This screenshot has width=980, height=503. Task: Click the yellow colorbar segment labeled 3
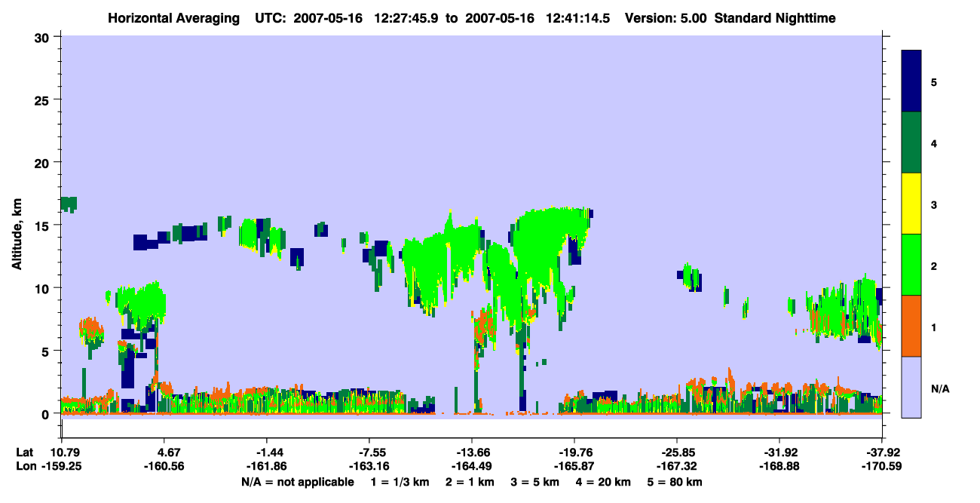point(911,204)
